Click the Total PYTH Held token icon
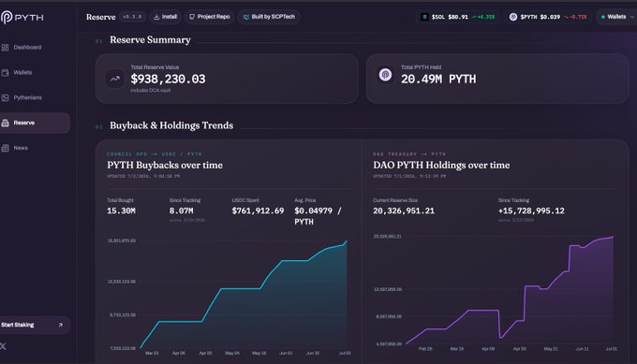 pyautogui.click(x=385, y=75)
